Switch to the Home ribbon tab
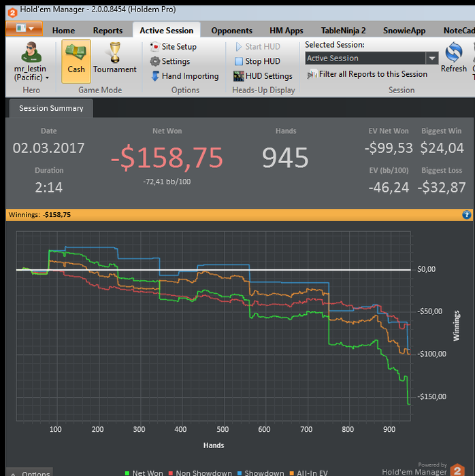The height and width of the screenshot is (476, 475). (x=63, y=31)
